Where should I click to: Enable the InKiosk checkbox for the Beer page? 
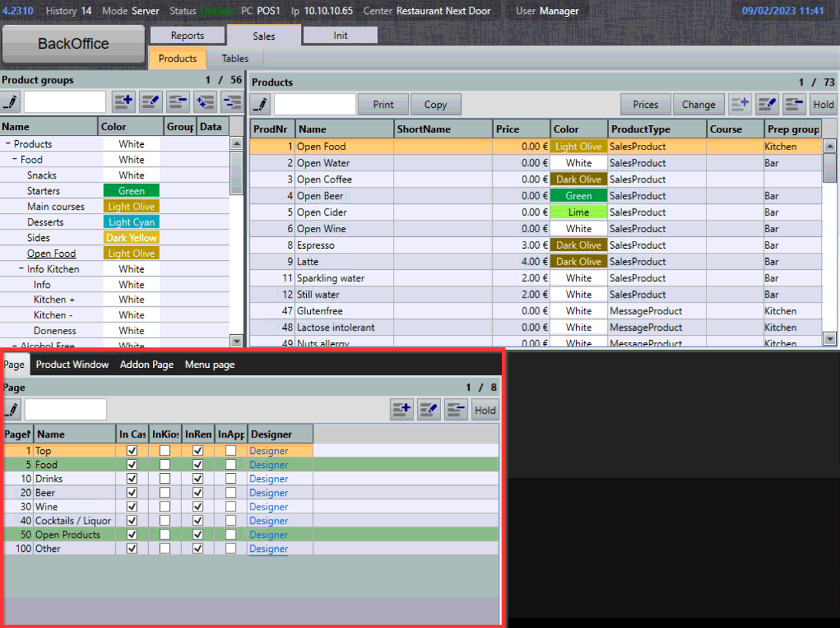click(x=163, y=492)
